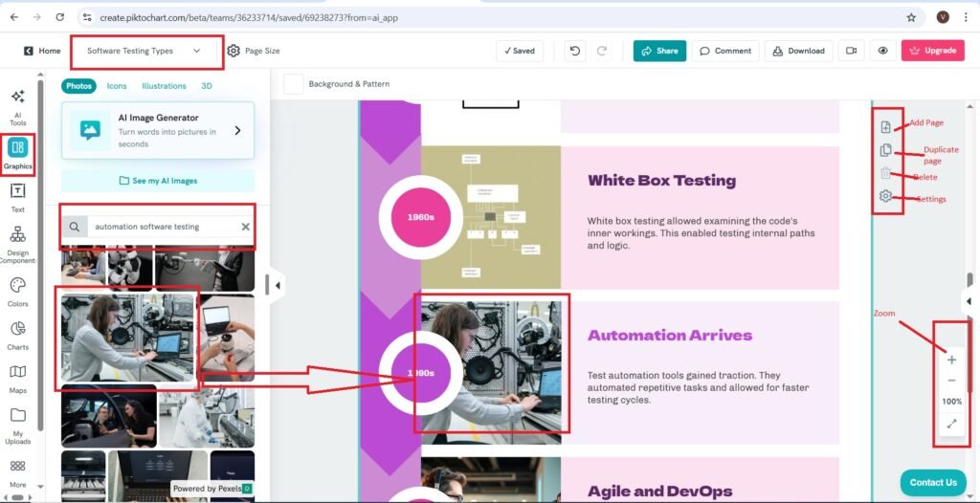Switch to the Icons tab
980x503 pixels.
tap(117, 86)
